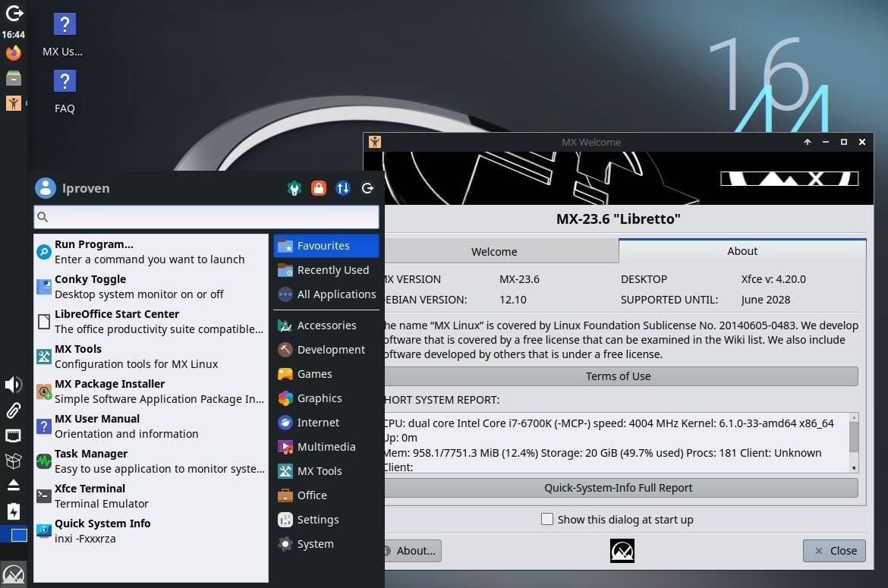Select the Favourites category

(x=326, y=246)
